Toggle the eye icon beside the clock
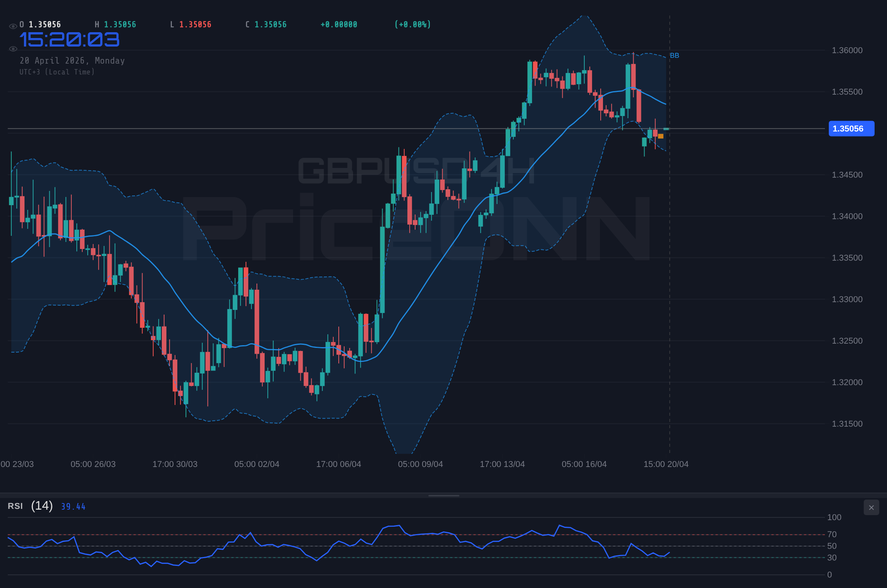Screen dimensions: 887x588 click(x=13, y=49)
